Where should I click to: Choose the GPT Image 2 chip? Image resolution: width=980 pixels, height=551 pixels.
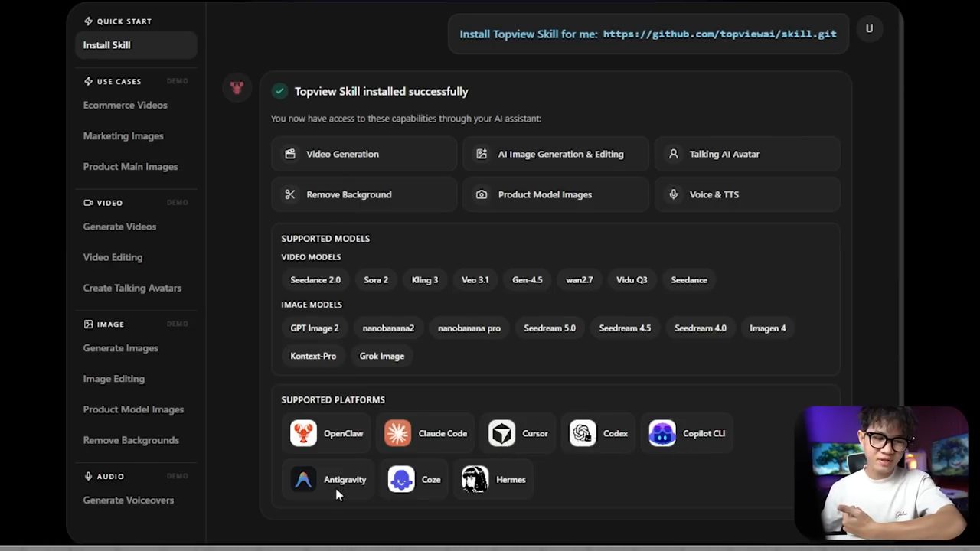coord(315,328)
